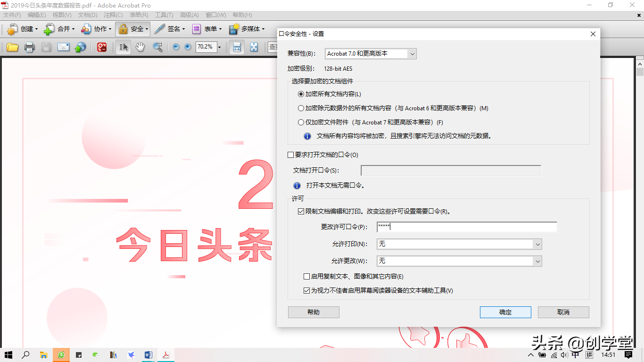The image size is (644, 362).
Task: Click the volume speaker tray icon
Action: [x=565, y=355]
